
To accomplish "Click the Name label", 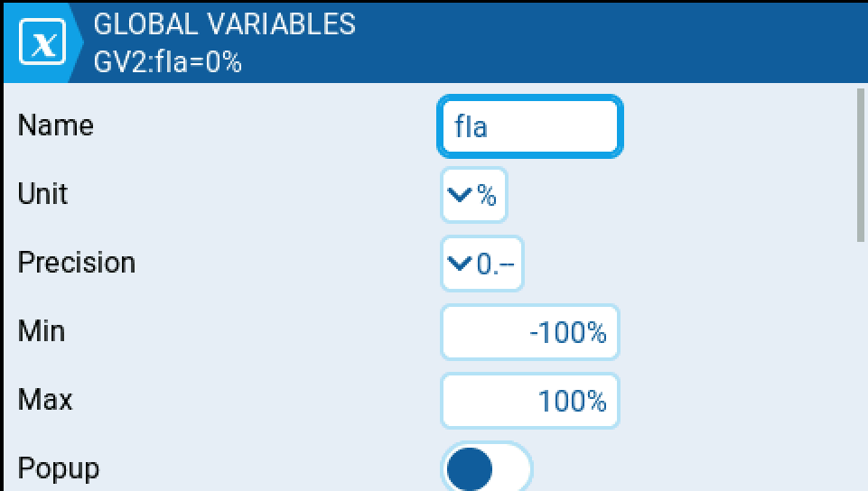I will [x=56, y=125].
